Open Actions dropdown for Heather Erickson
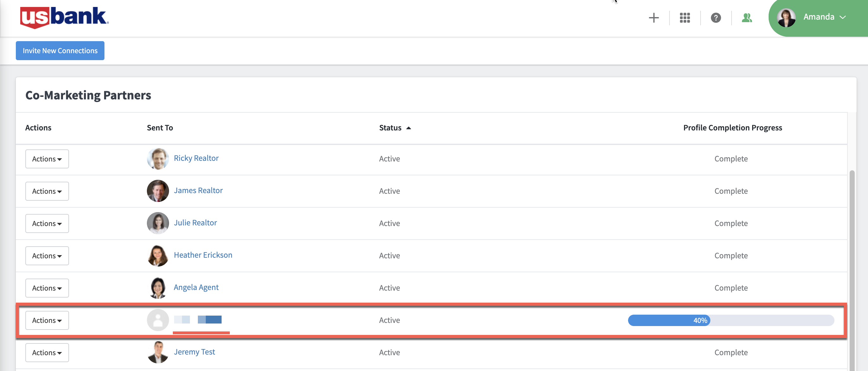 [x=47, y=256]
